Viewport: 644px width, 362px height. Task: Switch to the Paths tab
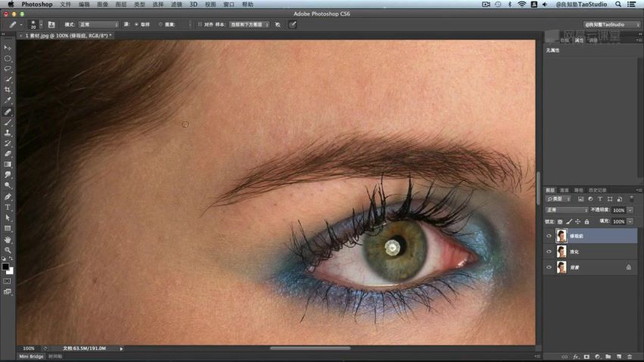tap(578, 190)
